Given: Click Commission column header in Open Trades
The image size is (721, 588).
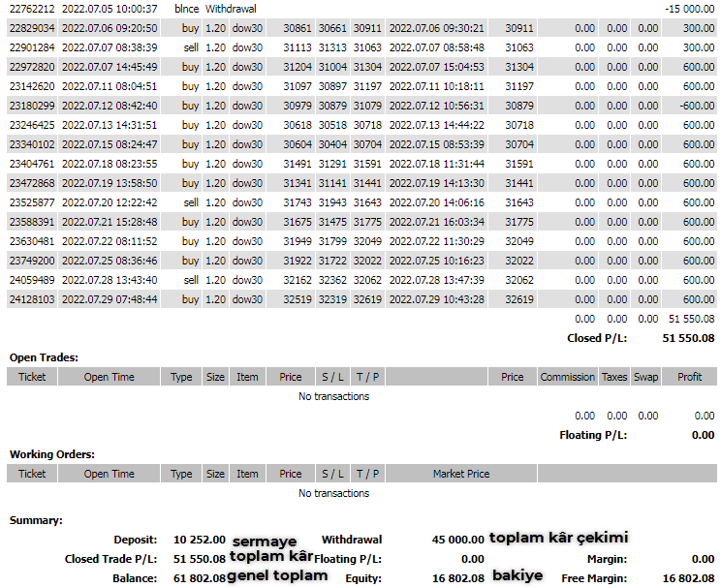Looking at the screenshot, I should [x=568, y=377].
